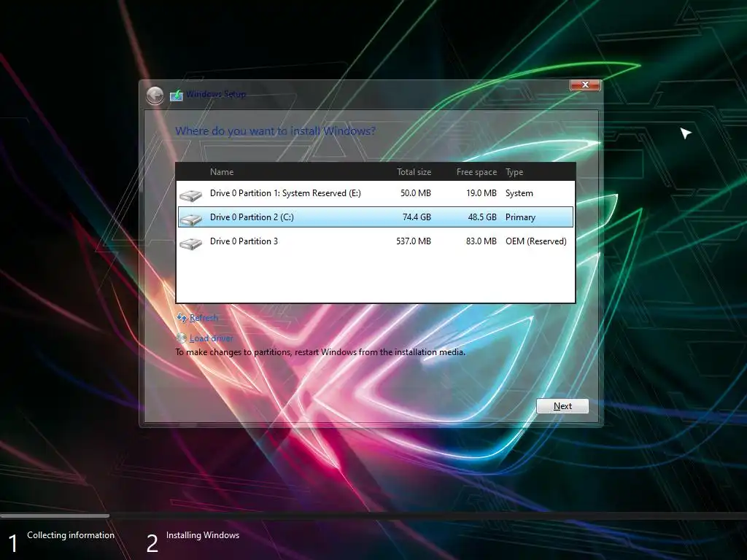The height and width of the screenshot is (560, 747).
Task: Click the Free space column header
Action: (476, 172)
